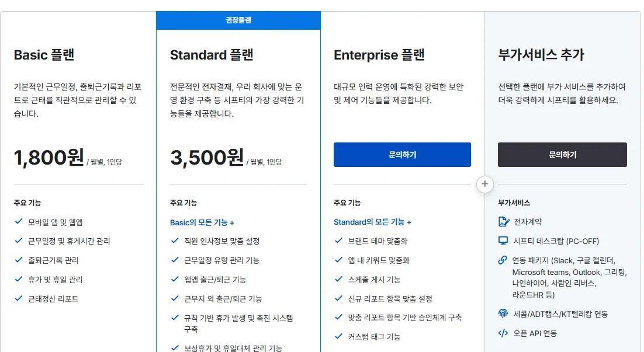Select the 권장플랜 banner on Standard plan
This screenshot has width=644, height=352.
[238, 20]
